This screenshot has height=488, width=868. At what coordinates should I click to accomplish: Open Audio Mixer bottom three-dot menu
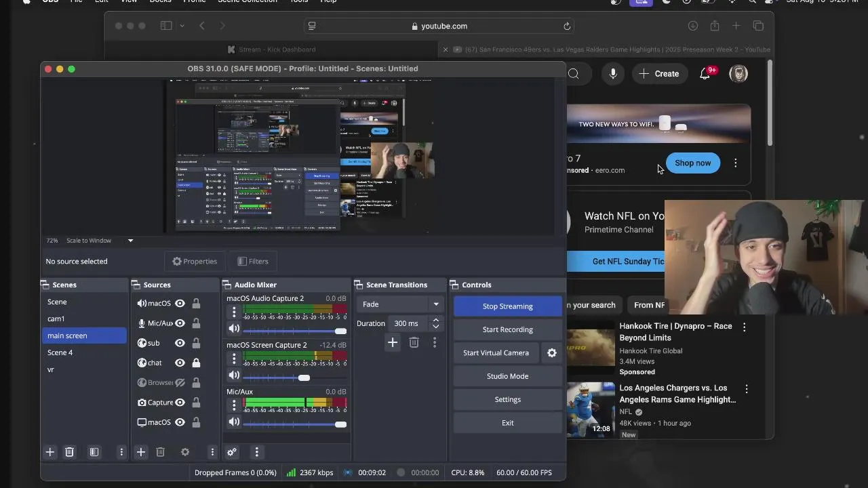(x=256, y=452)
